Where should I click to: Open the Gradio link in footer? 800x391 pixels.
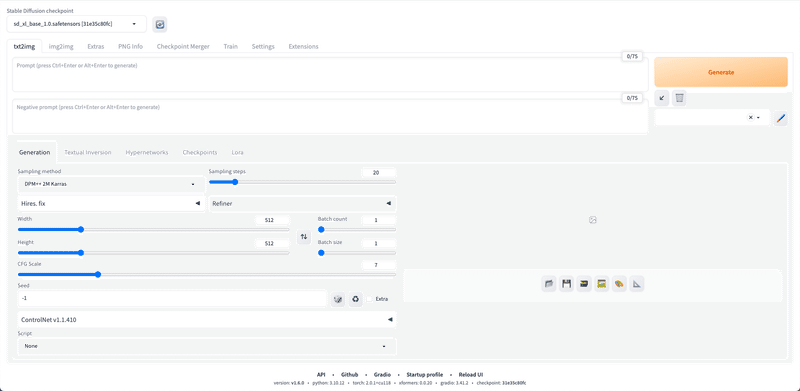click(382, 375)
